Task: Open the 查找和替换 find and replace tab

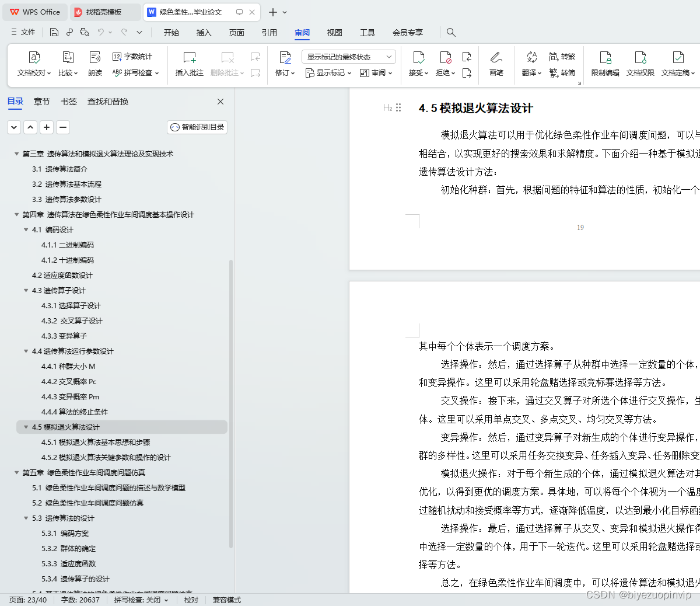Action: click(108, 102)
